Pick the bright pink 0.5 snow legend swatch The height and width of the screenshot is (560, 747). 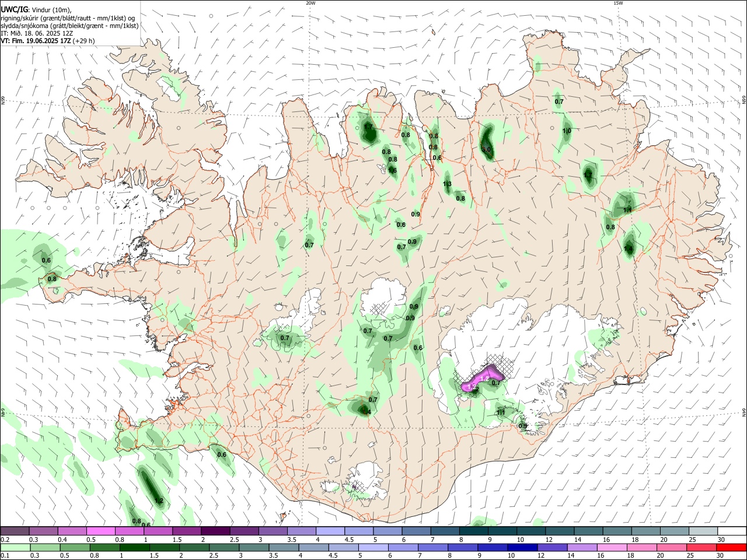tap(100, 531)
